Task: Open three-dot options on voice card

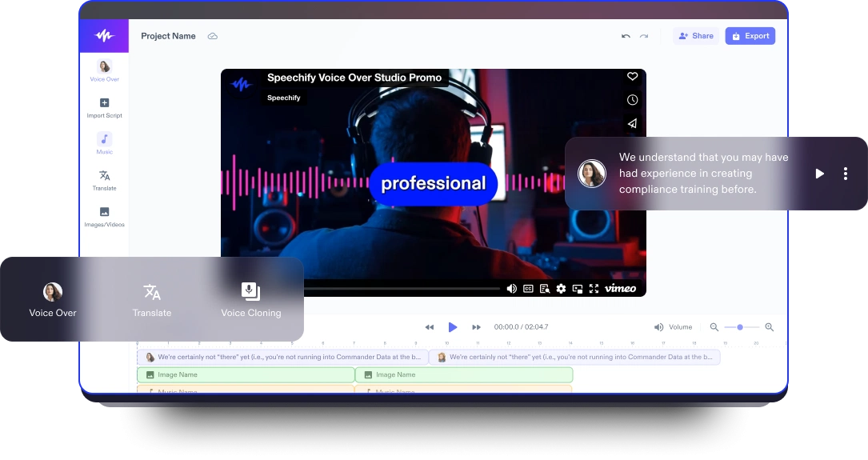Action: 845,174
